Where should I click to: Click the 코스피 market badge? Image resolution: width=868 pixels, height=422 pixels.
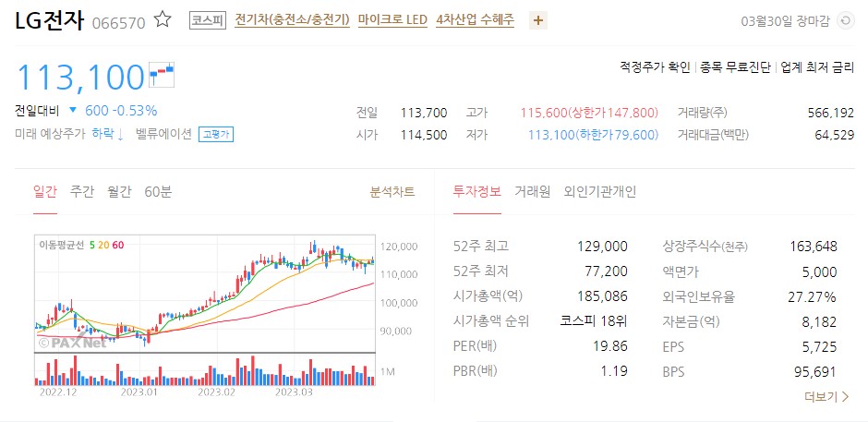point(208,20)
